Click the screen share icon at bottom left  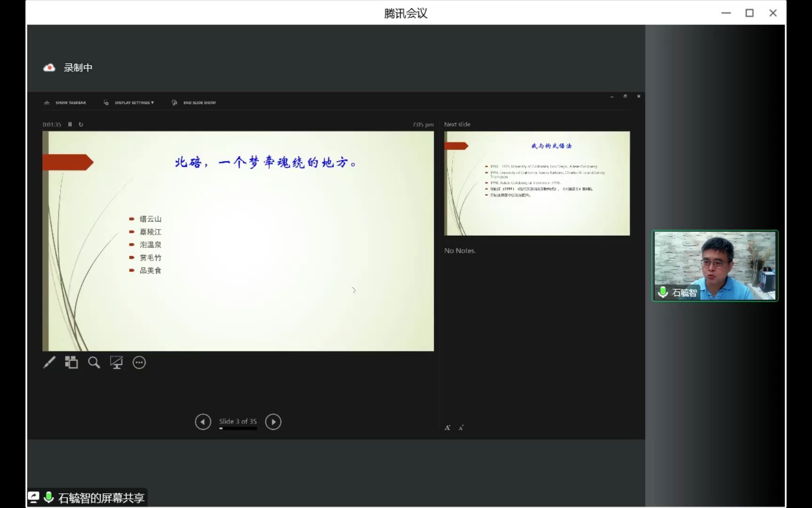[x=33, y=497]
